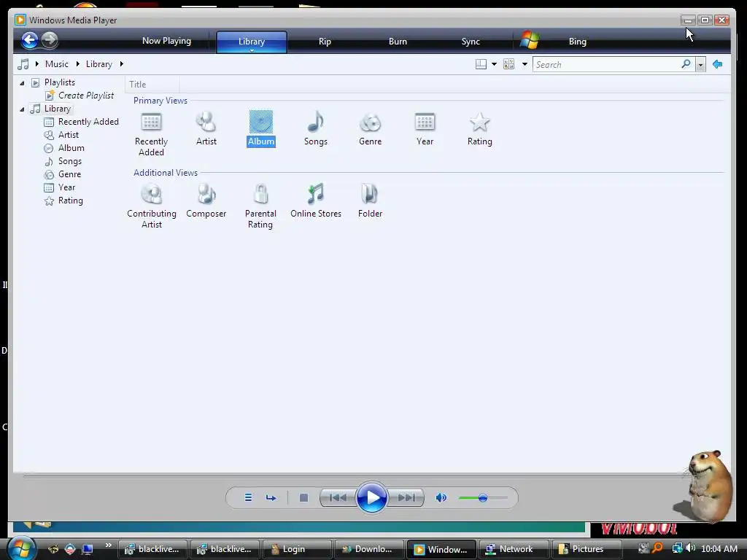The width and height of the screenshot is (747, 560).
Task: Toggle repeat mode
Action: 271,497
